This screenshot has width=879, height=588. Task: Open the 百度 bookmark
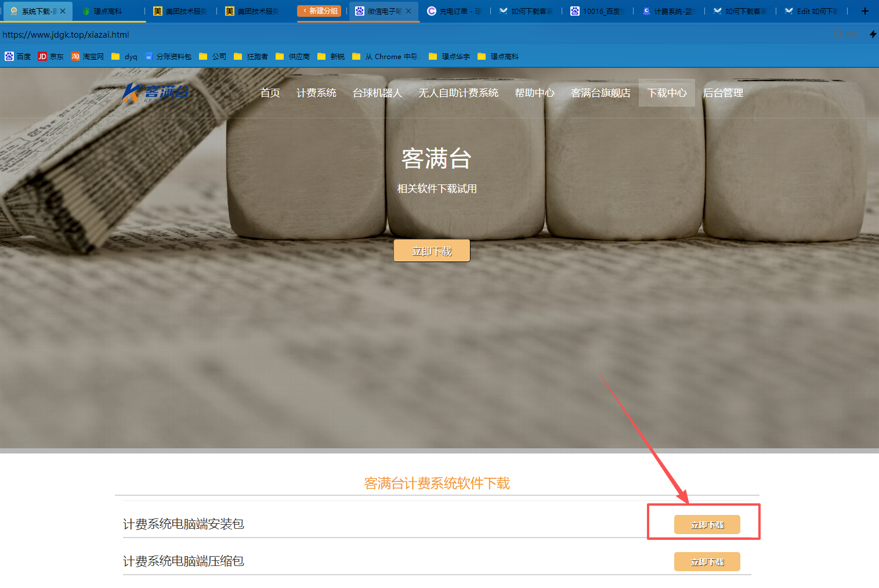pos(17,56)
